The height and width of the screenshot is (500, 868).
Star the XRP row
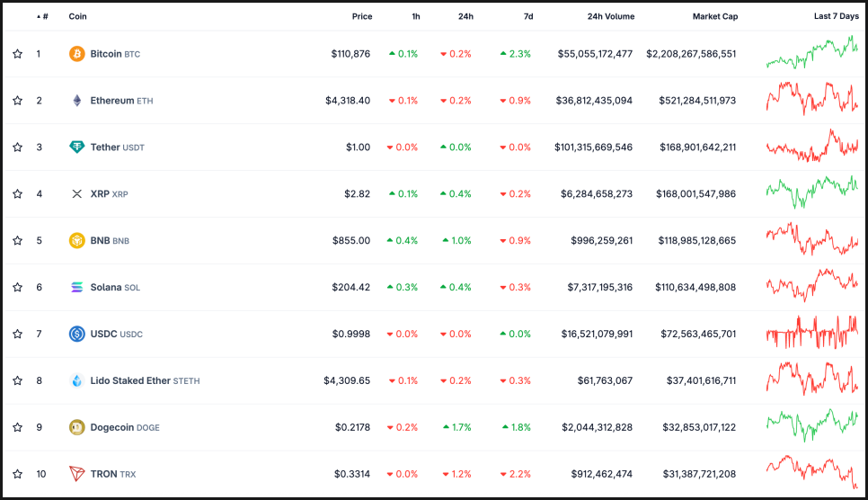[x=18, y=193]
